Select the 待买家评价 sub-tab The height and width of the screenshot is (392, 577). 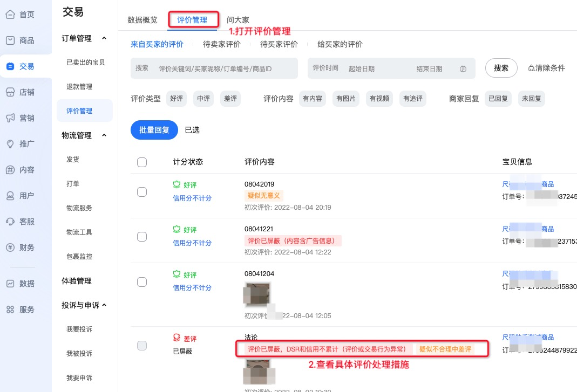pyautogui.click(x=279, y=44)
